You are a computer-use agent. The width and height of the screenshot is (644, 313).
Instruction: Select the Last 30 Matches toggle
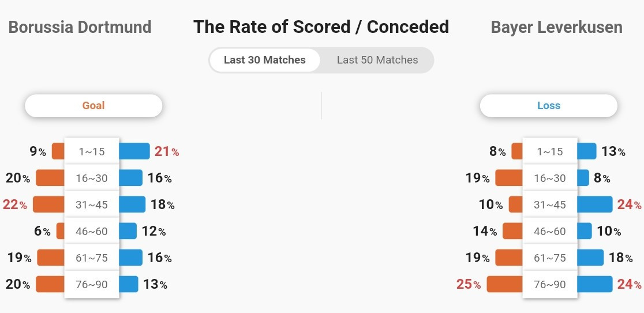click(264, 60)
